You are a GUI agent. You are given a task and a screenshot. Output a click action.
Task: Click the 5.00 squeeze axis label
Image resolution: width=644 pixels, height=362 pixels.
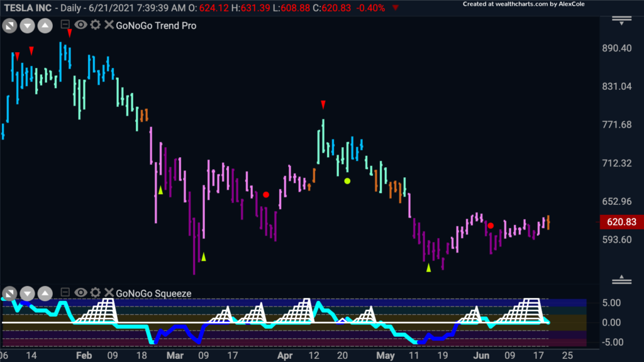click(611, 302)
